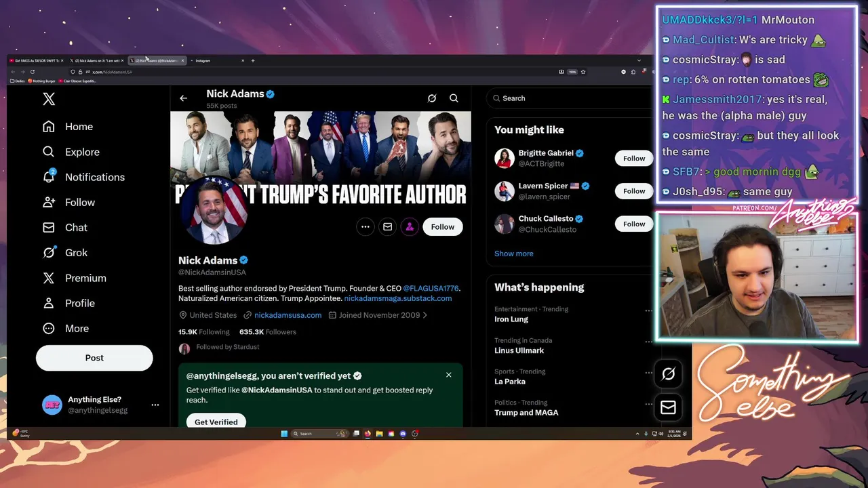Open Brigitte Gabriel's avatar
This screenshot has width=868, height=488.
(504, 158)
